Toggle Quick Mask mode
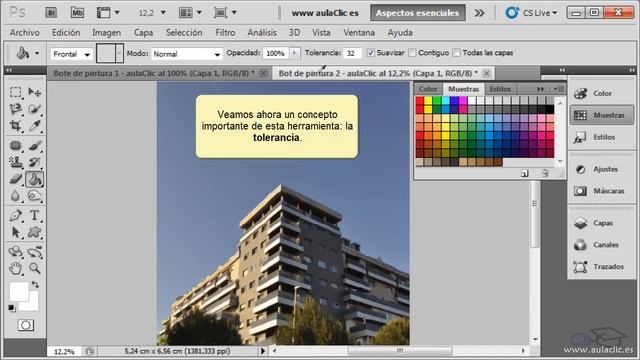 25,325
